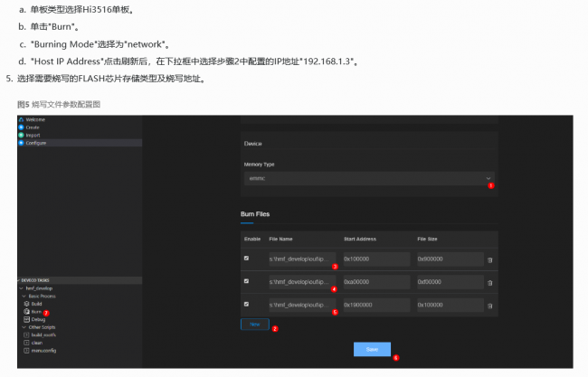This screenshot has height=377, width=588.
Task: Click the Device section heading
Action: (252, 144)
